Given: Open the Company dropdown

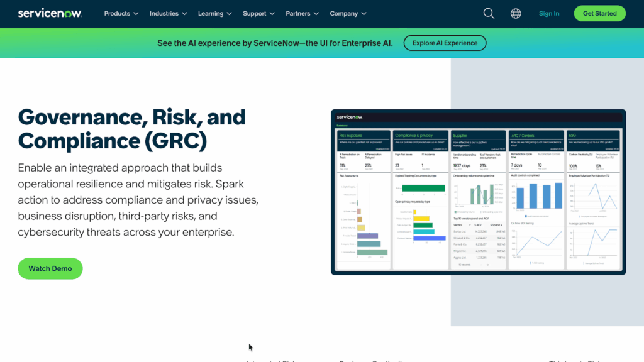Looking at the screenshot, I should (x=348, y=13).
